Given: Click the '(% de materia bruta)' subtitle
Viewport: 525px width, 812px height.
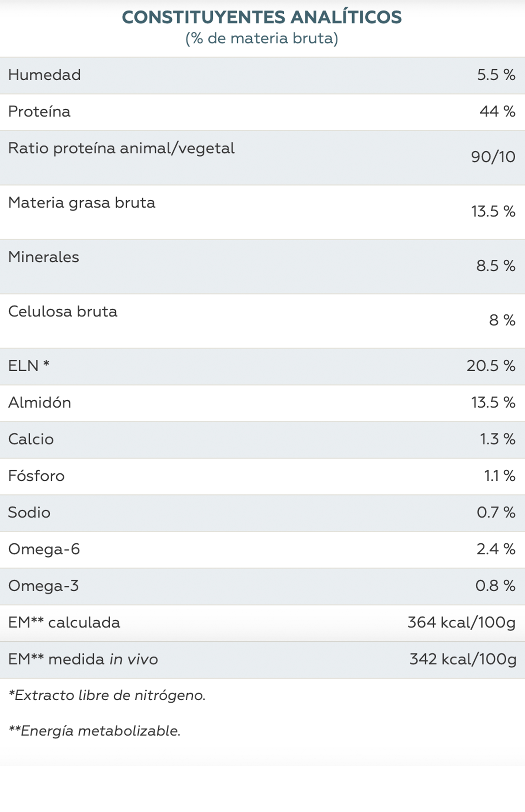Looking at the screenshot, I should 262,38.
